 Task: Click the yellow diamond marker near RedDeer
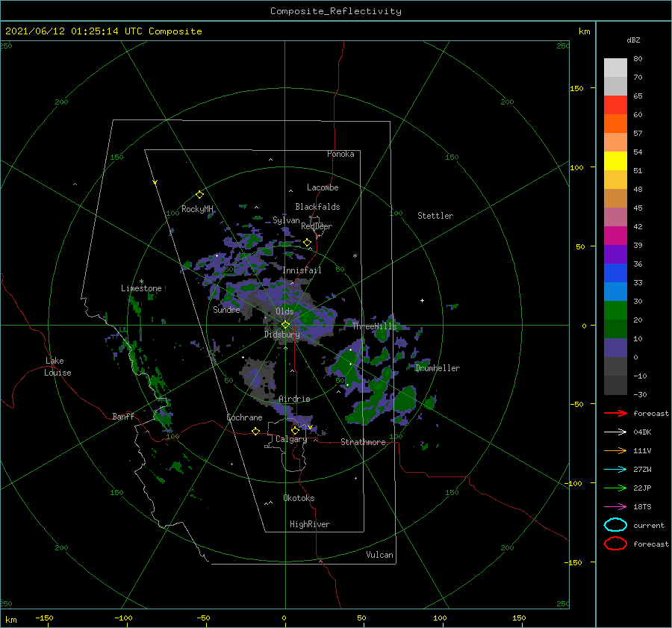coord(307,243)
